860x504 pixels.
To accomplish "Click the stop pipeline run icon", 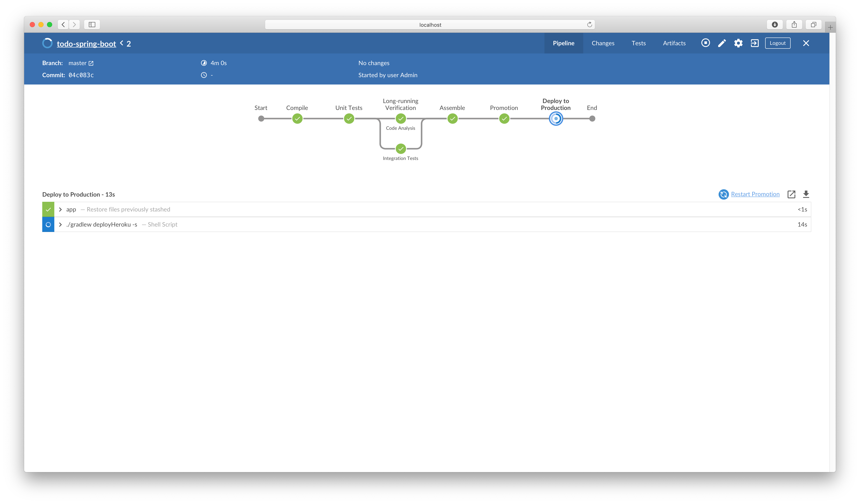I will pyautogui.click(x=705, y=43).
